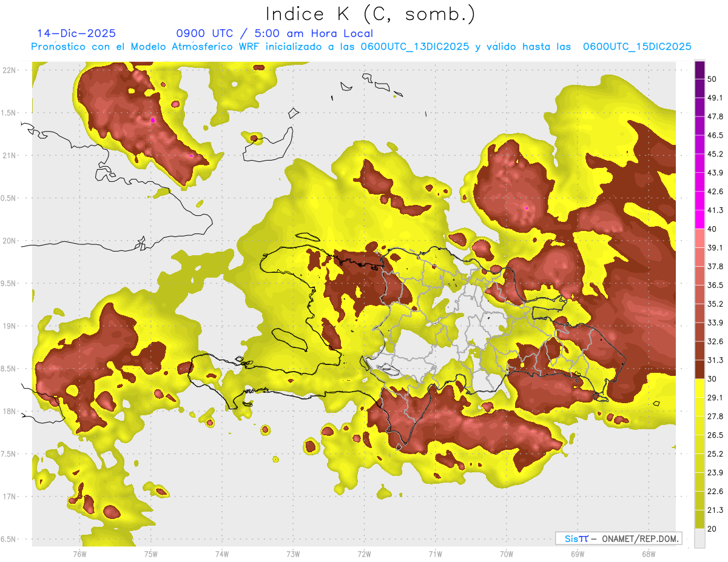Image resolution: width=728 pixels, height=562 pixels.
Task: Click the '70W' longitude axis label
Action: 506,554
